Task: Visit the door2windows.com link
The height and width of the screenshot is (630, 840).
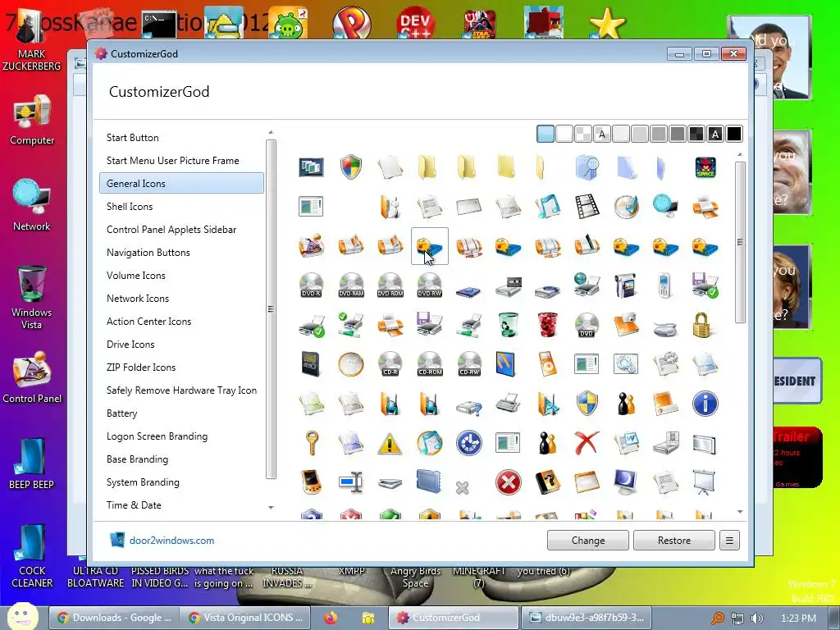Action: click(x=171, y=541)
